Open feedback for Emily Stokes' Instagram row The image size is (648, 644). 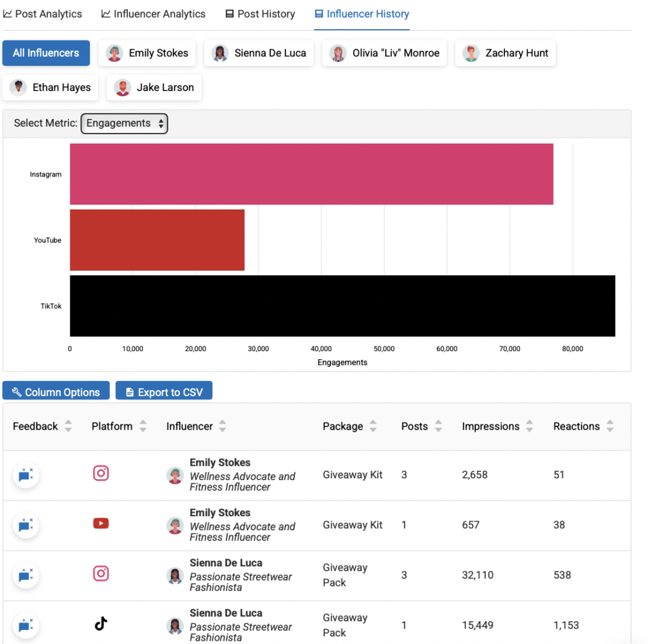coord(26,475)
